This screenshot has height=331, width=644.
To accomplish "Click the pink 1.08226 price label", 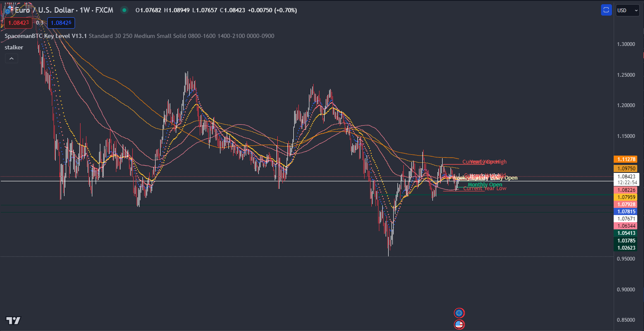I will click(x=626, y=190).
